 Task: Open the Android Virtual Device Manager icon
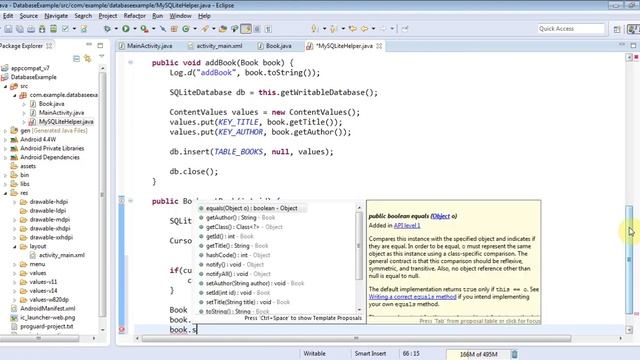(x=53, y=29)
